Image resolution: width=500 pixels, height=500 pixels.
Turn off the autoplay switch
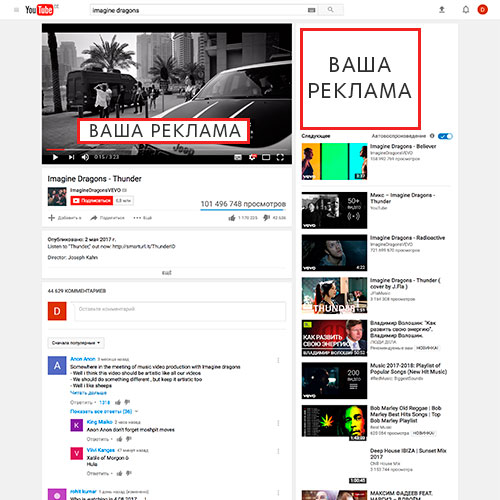coord(445,136)
